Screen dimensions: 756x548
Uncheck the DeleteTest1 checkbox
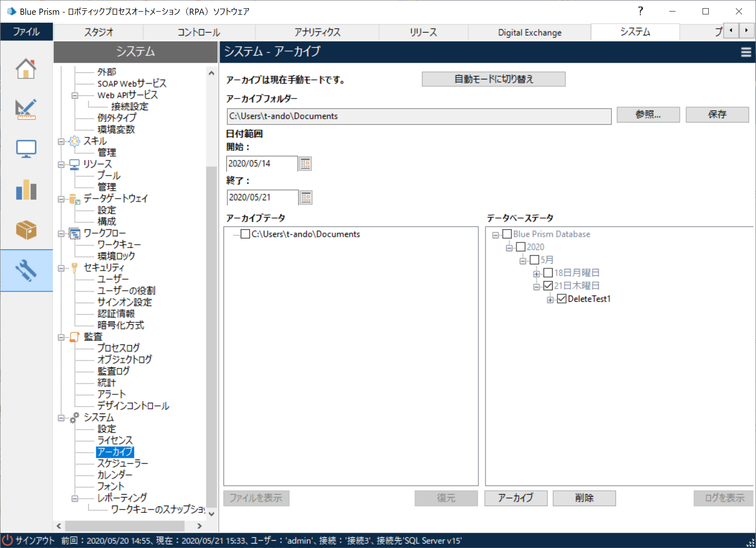tap(562, 299)
